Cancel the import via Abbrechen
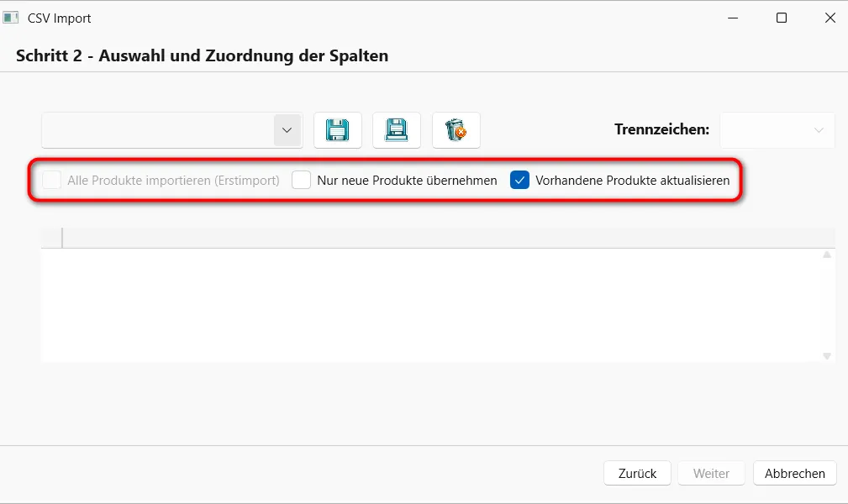Viewport: 848px width, 504px height. coord(794,473)
